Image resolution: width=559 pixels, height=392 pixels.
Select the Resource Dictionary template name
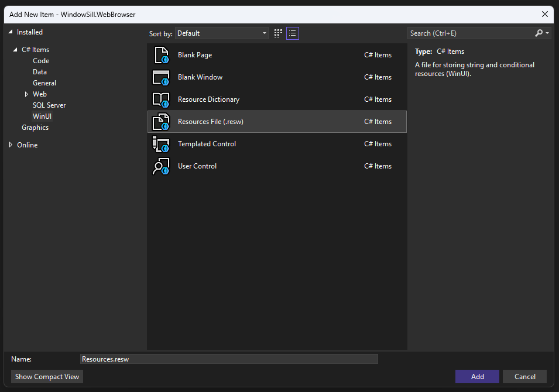coord(208,99)
